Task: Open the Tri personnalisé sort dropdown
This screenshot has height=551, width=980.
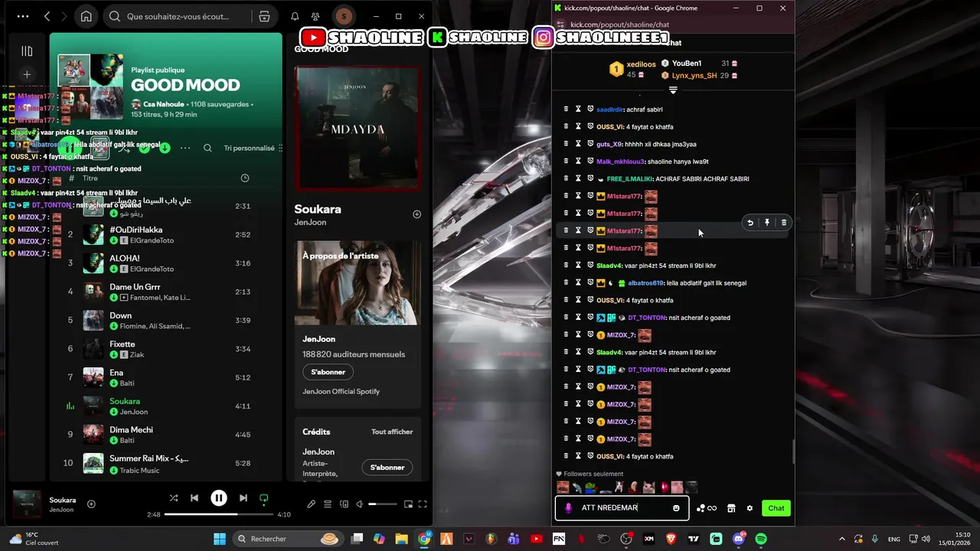Action: pos(253,148)
